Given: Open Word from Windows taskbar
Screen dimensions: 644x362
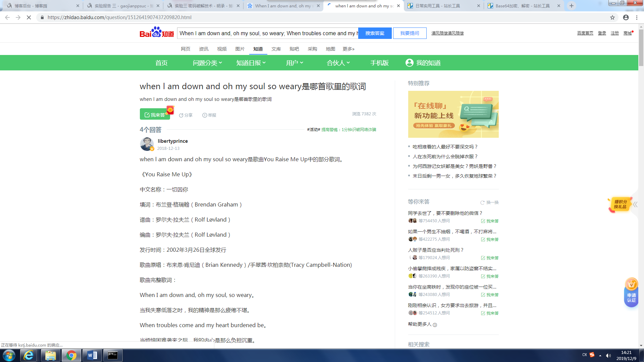Looking at the screenshot, I should point(92,355).
